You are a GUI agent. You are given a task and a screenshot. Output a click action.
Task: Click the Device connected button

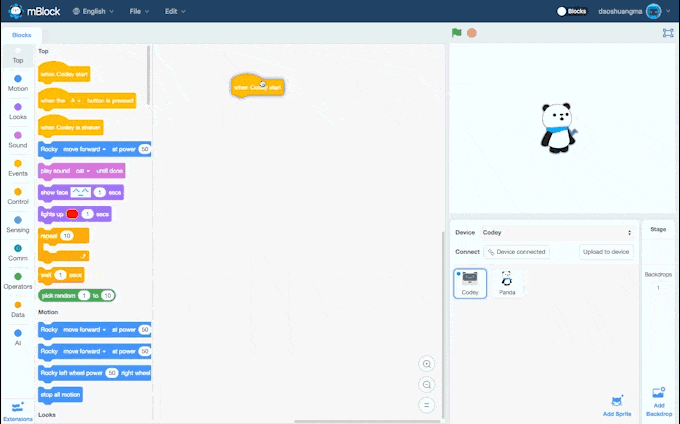tap(516, 252)
